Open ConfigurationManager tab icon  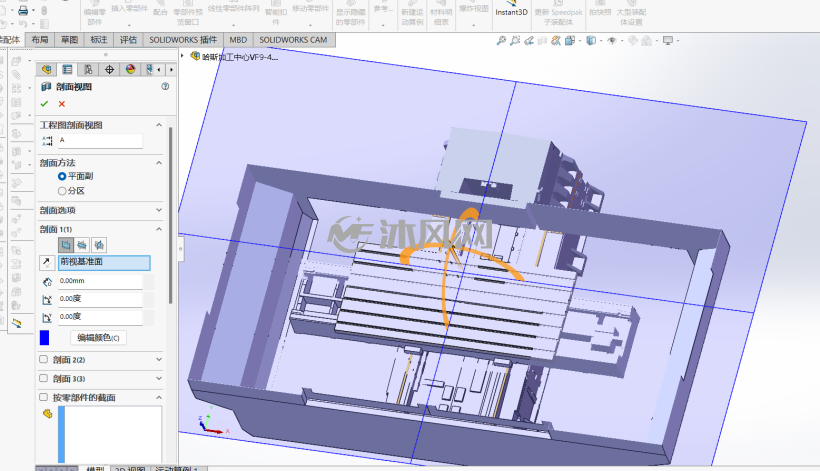tap(88, 70)
